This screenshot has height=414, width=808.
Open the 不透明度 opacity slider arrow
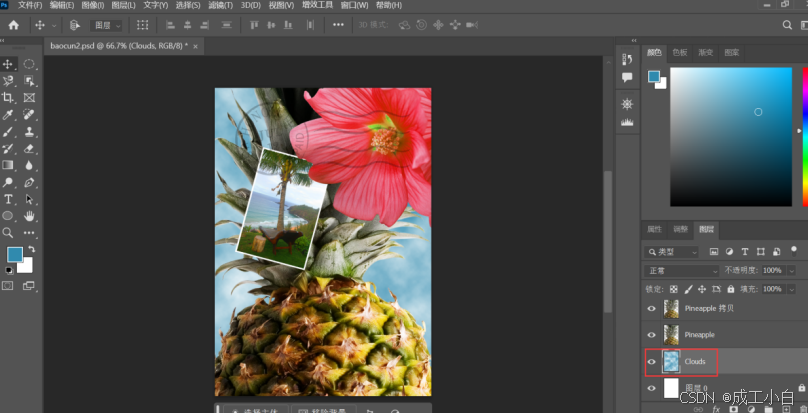click(x=792, y=271)
